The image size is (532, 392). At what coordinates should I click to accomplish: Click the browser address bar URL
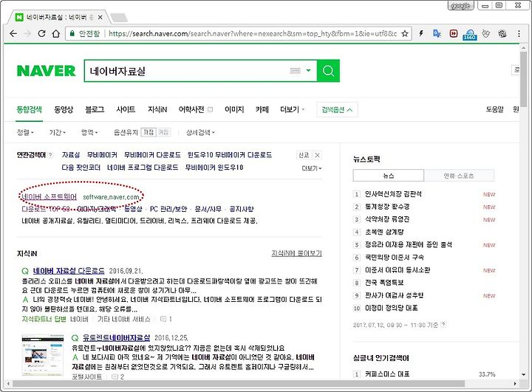253,33
